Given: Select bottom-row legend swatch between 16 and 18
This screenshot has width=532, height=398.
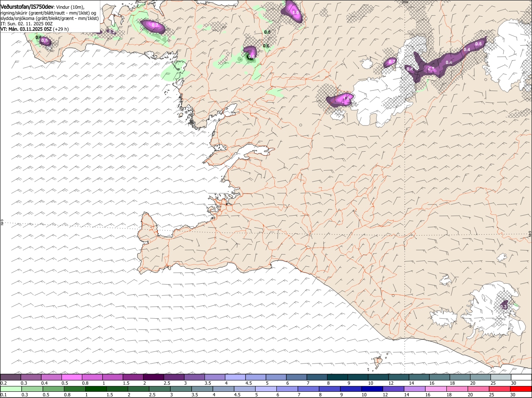Looking at the screenshot, I should coord(436,389).
